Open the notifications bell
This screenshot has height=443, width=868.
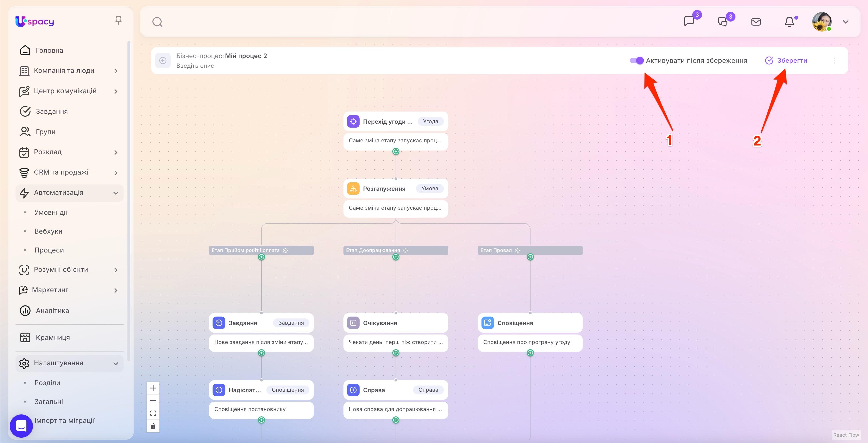pos(789,22)
